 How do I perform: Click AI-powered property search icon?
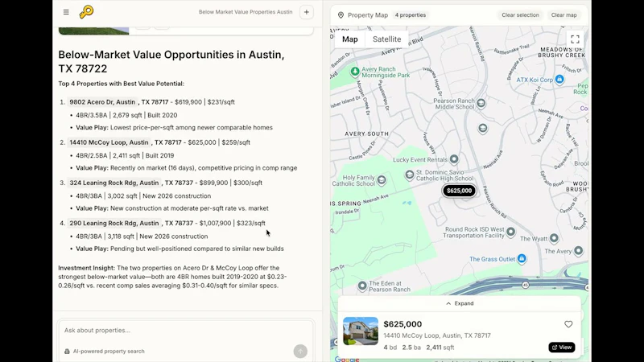67,352
